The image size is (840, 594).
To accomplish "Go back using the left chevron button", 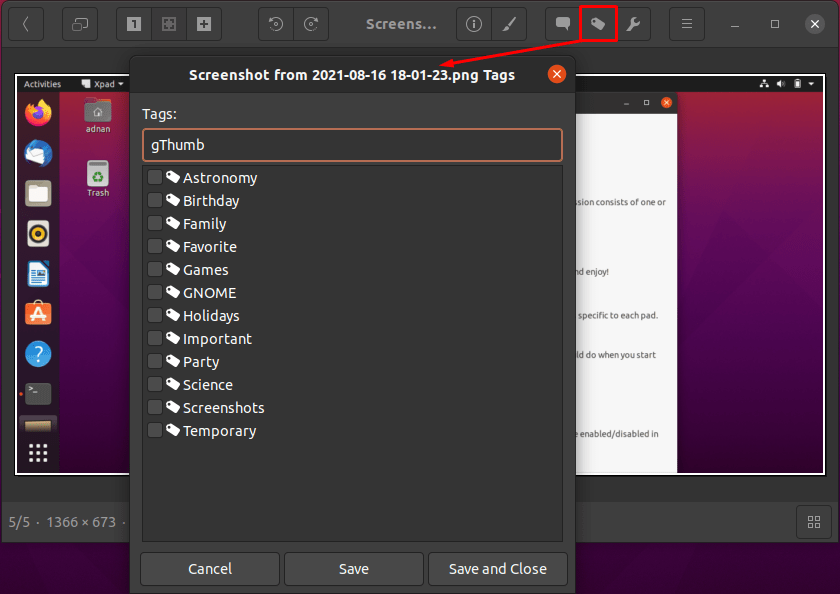I will click(x=26, y=24).
